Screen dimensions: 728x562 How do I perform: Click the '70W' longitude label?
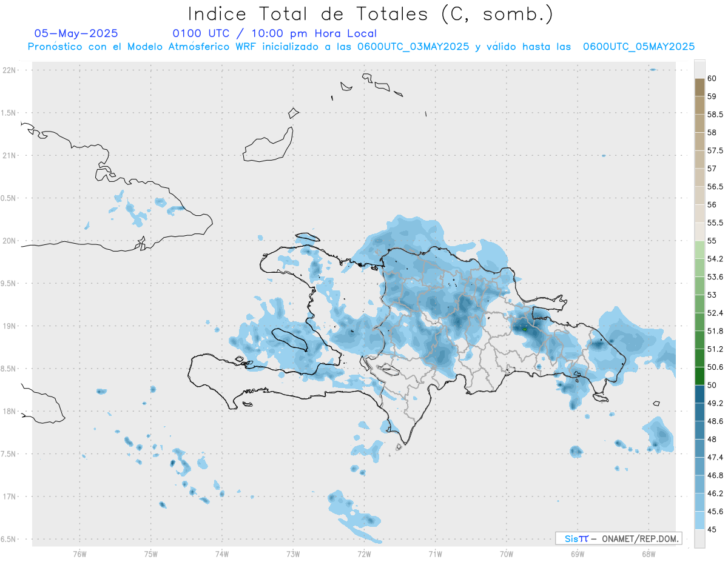click(507, 554)
